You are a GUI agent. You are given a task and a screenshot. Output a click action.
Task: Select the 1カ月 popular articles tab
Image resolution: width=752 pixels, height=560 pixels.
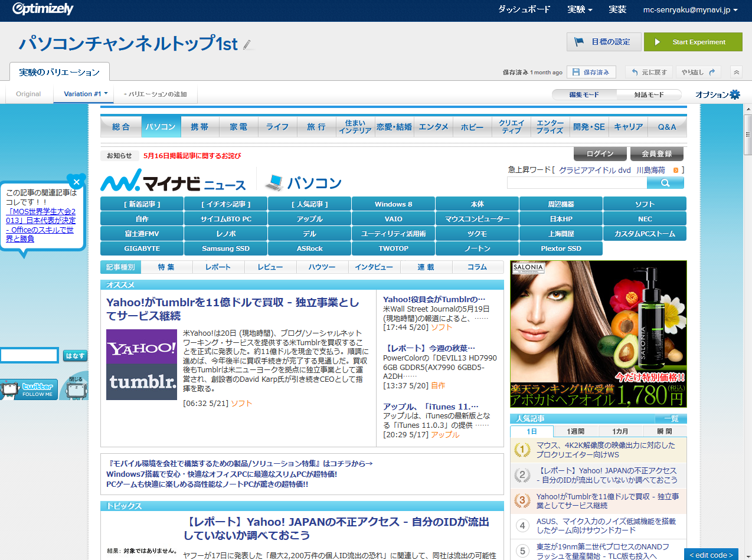(x=620, y=431)
